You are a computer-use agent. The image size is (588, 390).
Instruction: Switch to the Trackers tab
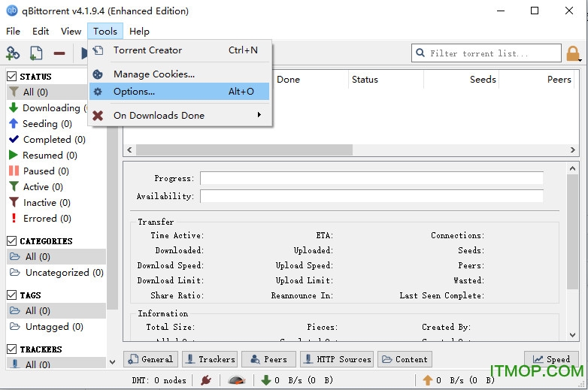point(210,359)
